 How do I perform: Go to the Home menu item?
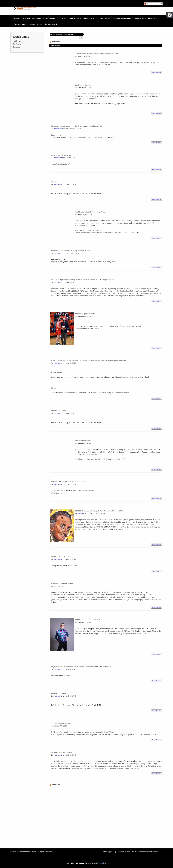click(x=17, y=18)
